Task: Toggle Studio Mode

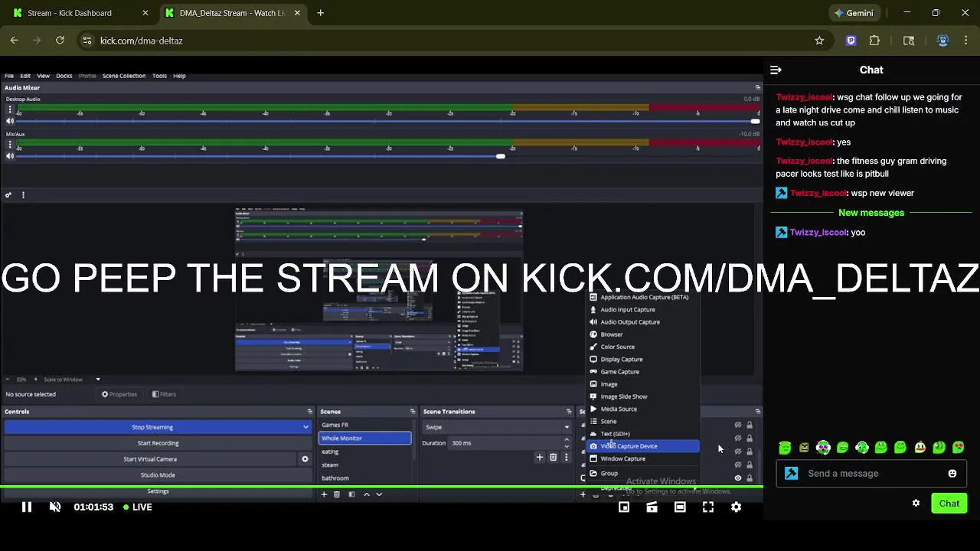Action: (x=158, y=475)
